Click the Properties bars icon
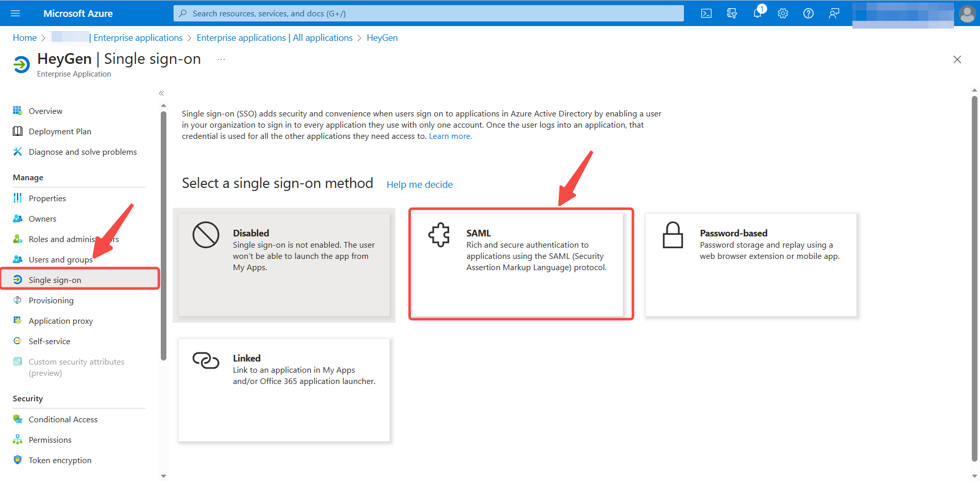Viewport: 980px width, 481px height. tap(17, 198)
